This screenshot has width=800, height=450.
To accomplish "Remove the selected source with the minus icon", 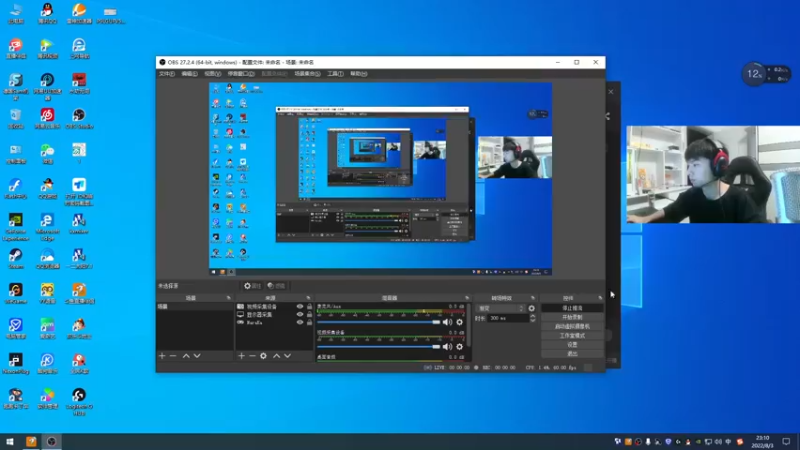I will (252, 356).
